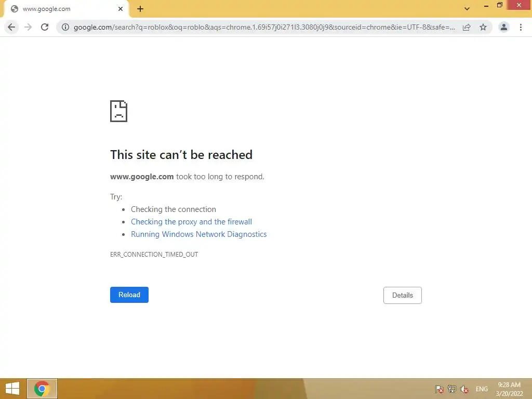Screen dimensions: 532x399
Task: Click the address bar URL field
Action: coord(264,27)
